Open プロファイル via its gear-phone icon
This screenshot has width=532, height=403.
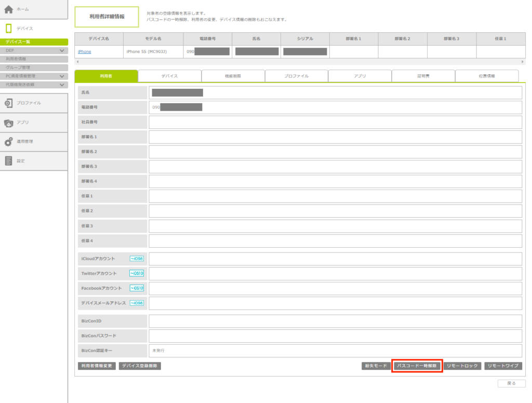click(9, 103)
